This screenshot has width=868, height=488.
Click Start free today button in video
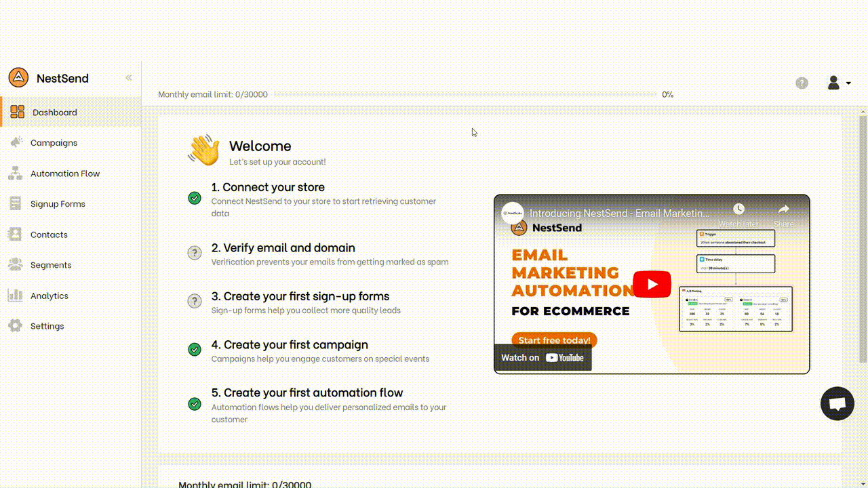(554, 340)
